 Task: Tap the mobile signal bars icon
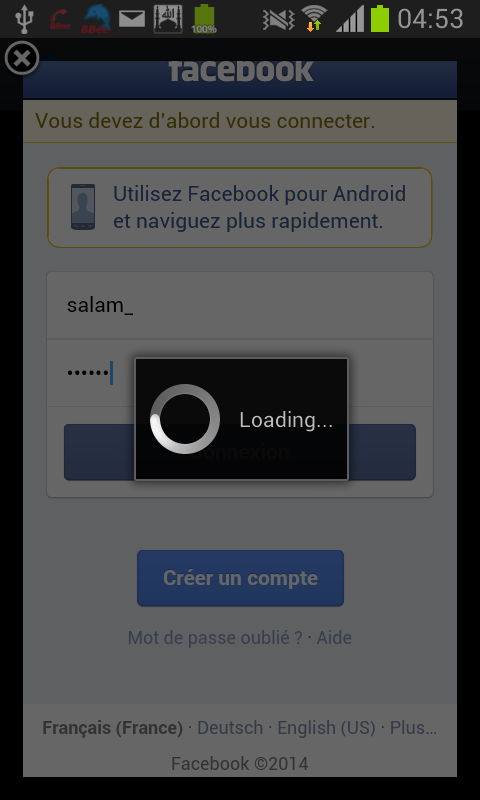pyautogui.click(x=350, y=19)
